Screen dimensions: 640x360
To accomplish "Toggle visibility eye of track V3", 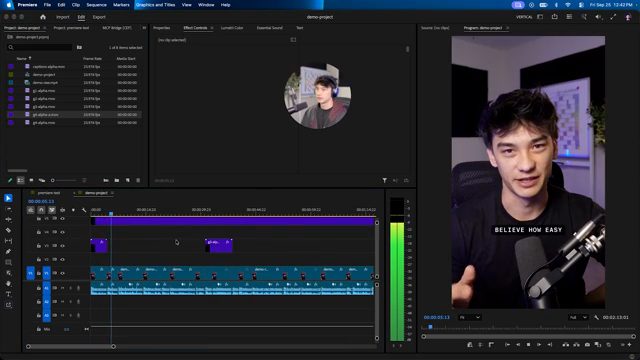I will pos(62,246).
